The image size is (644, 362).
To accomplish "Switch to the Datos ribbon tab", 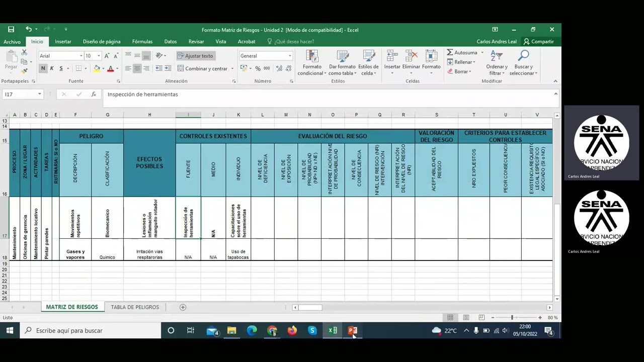I will [171, 42].
